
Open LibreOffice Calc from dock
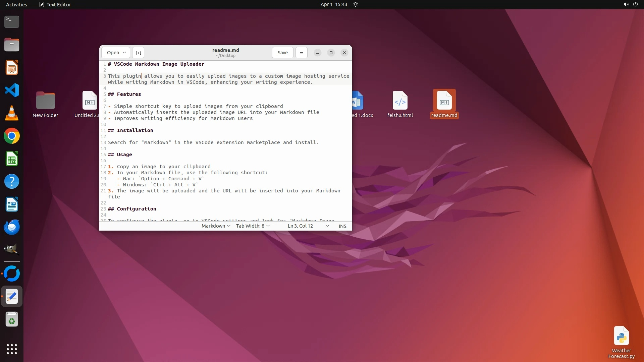point(12,159)
